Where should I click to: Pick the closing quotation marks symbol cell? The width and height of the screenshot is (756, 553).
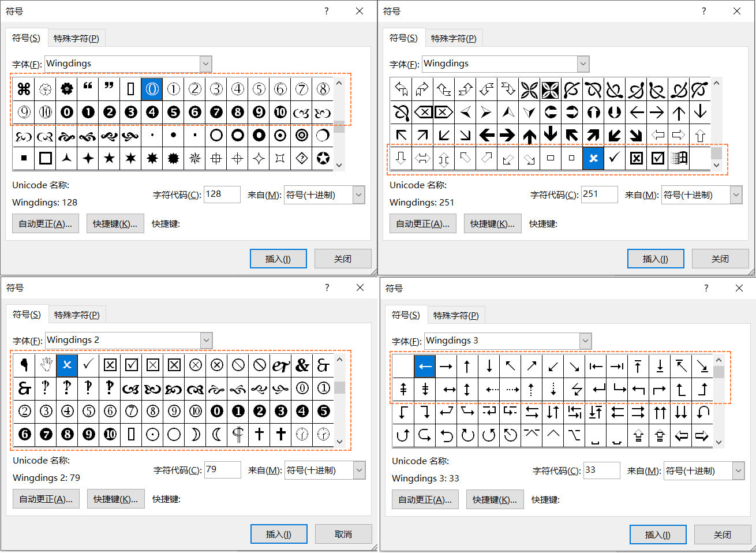pyautogui.click(x=109, y=89)
